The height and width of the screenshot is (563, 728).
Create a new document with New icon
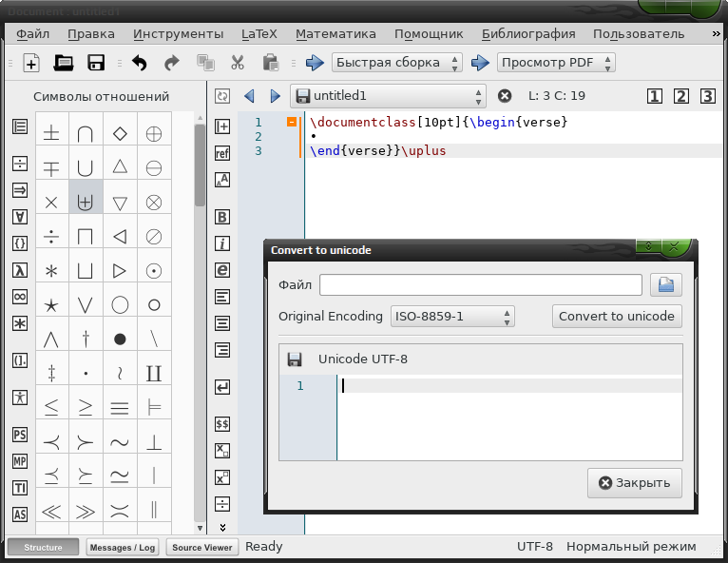click(31, 63)
